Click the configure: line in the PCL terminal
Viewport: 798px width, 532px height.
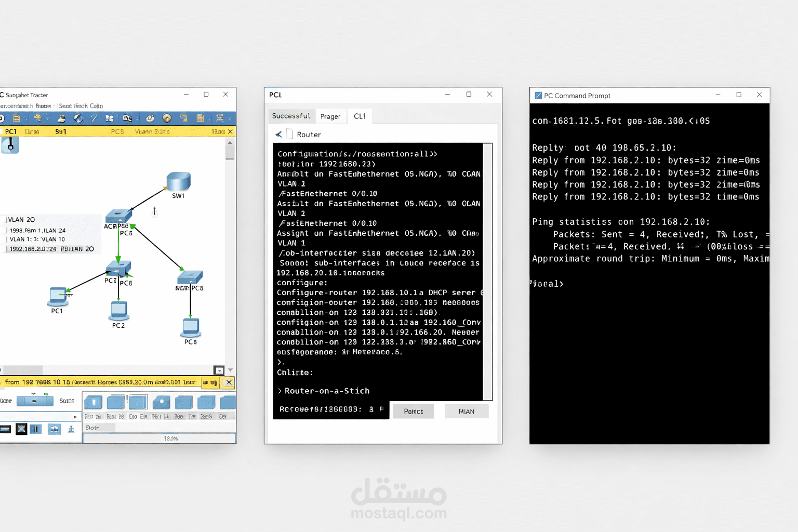302,283
